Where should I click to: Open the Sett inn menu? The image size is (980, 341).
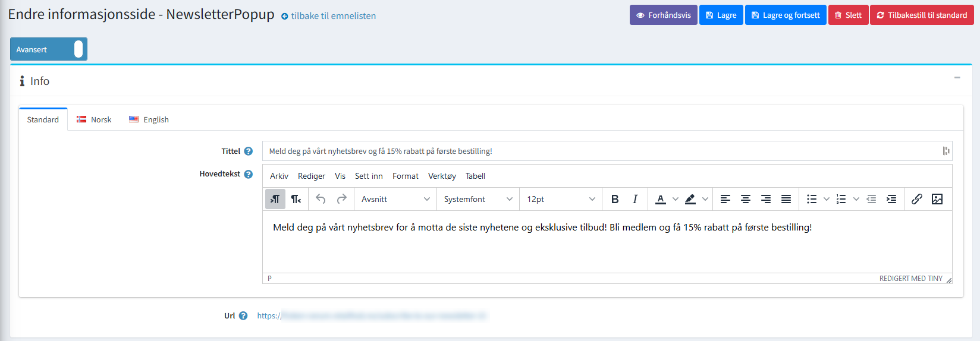point(369,176)
